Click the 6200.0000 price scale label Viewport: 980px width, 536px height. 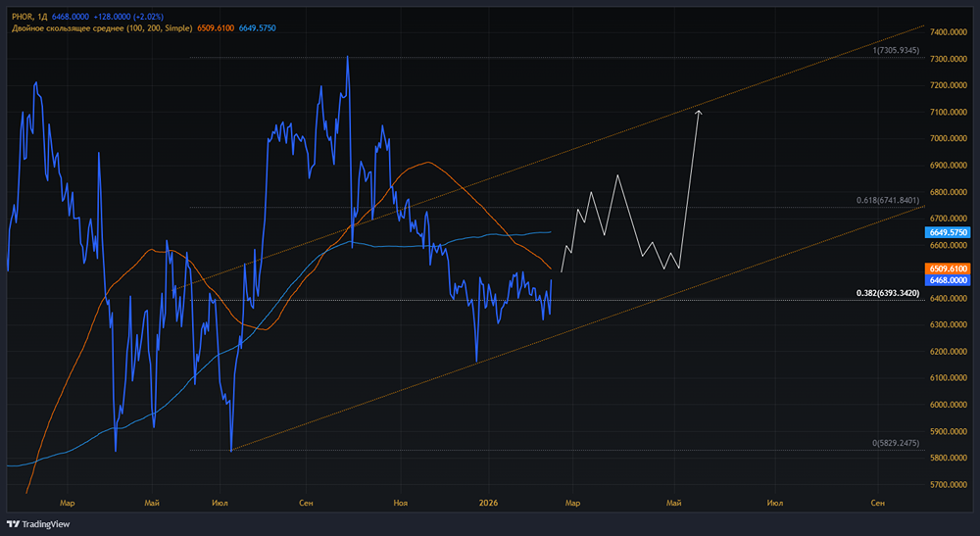pyautogui.click(x=948, y=351)
